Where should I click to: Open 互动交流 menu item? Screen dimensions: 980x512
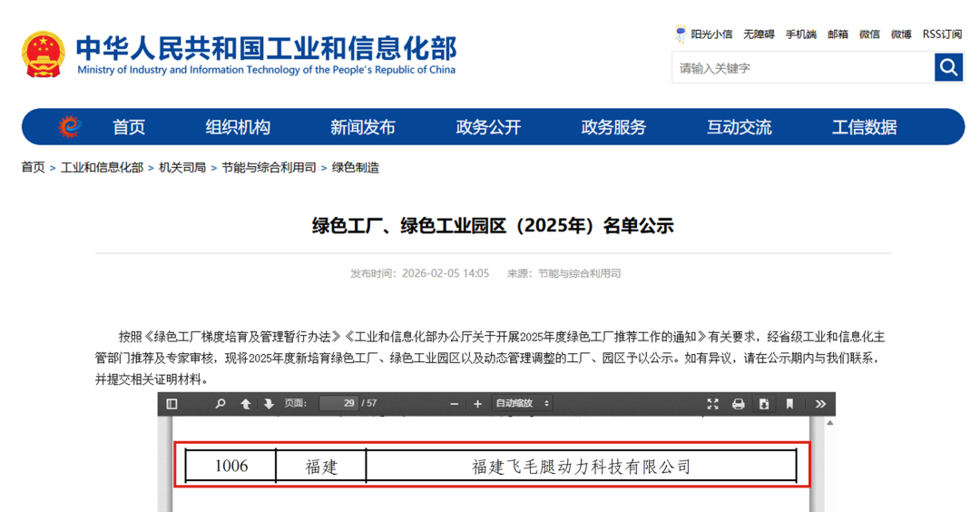(x=740, y=127)
